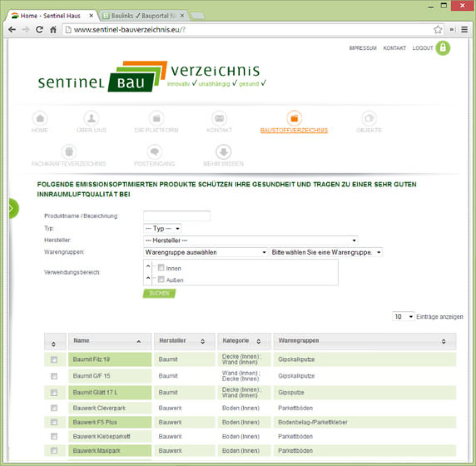The height and width of the screenshot is (466, 476).
Task: Open the Fachkräfteverzeichnis navigation icon
Action: point(69,151)
